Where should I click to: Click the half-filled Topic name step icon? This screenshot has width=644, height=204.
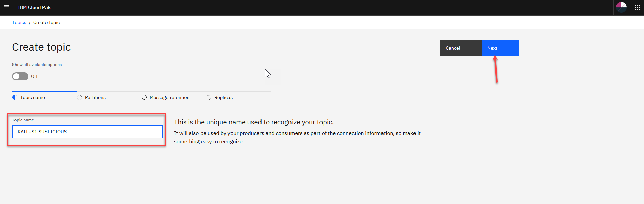click(15, 97)
